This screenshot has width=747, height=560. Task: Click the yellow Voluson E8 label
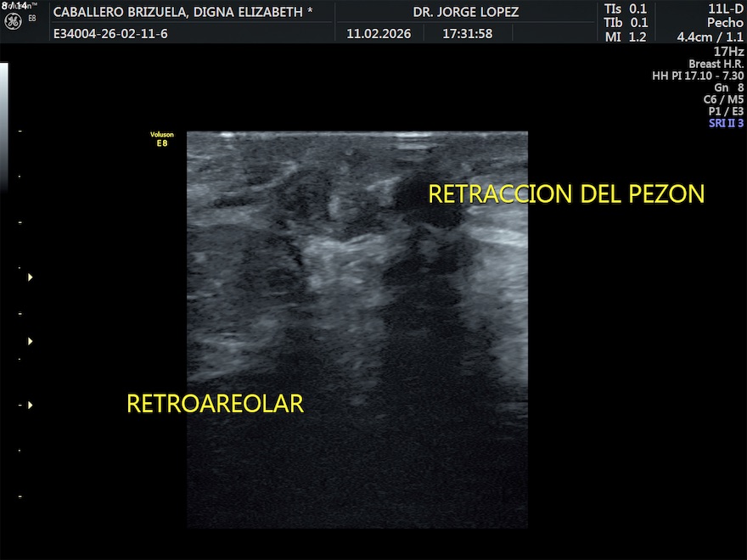161,139
